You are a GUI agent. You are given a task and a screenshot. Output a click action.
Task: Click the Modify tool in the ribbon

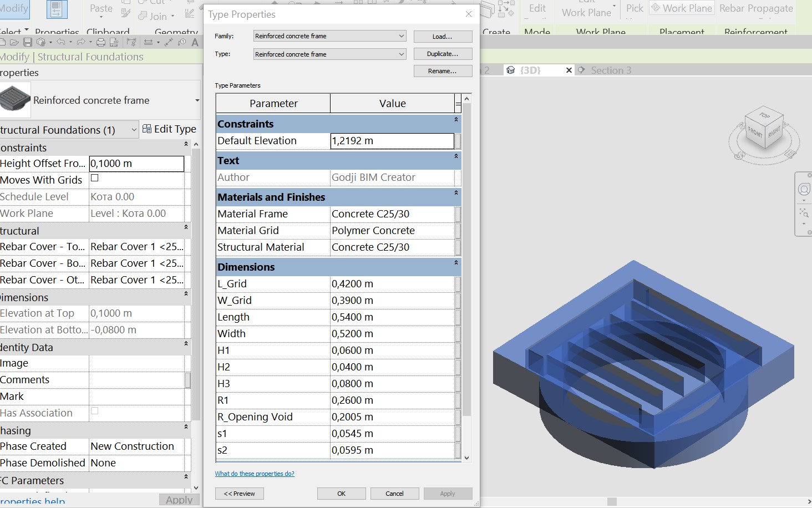pyautogui.click(x=14, y=9)
